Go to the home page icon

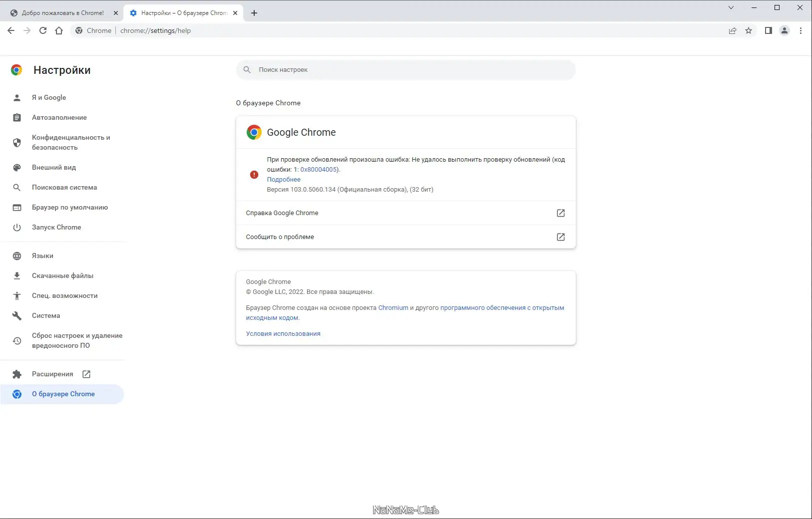click(x=59, y=30)
